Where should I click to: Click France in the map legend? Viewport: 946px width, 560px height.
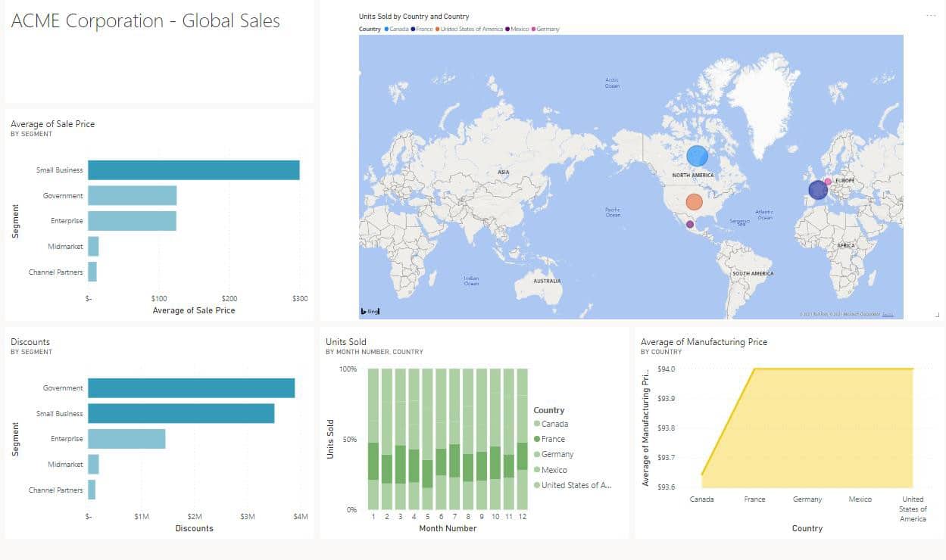click(422, 29)
